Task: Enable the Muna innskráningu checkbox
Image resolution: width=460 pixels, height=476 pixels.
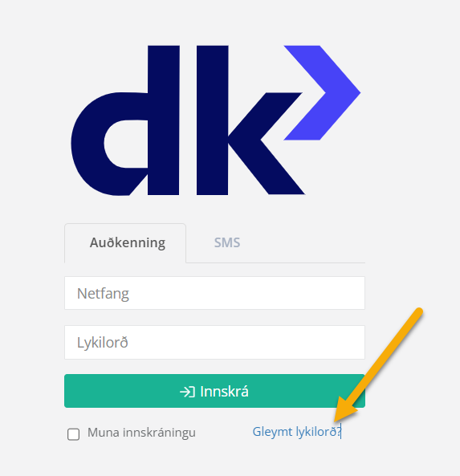Action: point(74,434)
